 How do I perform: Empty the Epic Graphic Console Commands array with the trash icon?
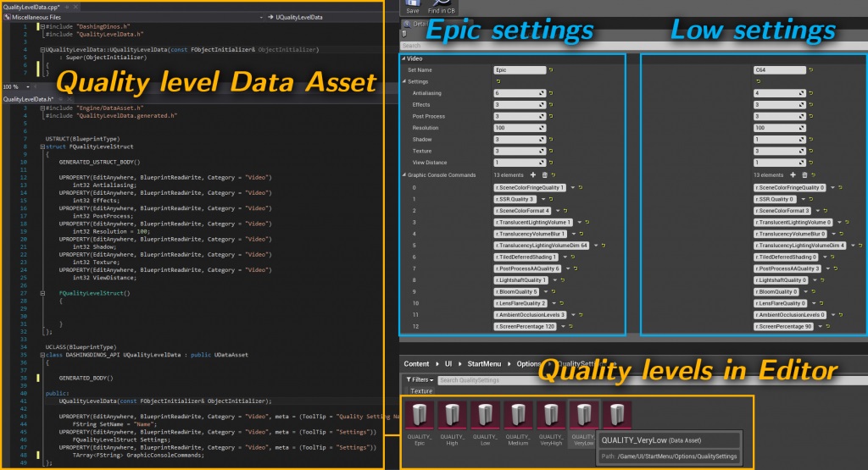coord(545,174)
